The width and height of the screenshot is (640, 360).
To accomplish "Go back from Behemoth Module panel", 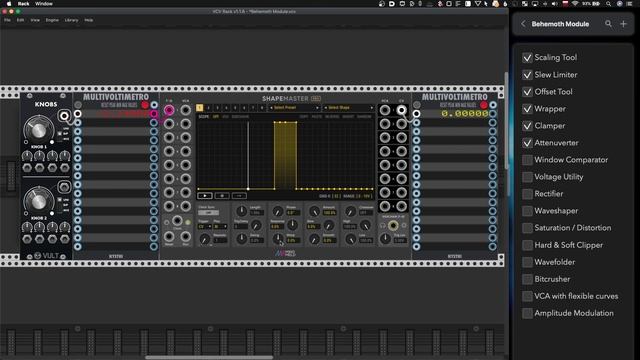I will [523, 24].
